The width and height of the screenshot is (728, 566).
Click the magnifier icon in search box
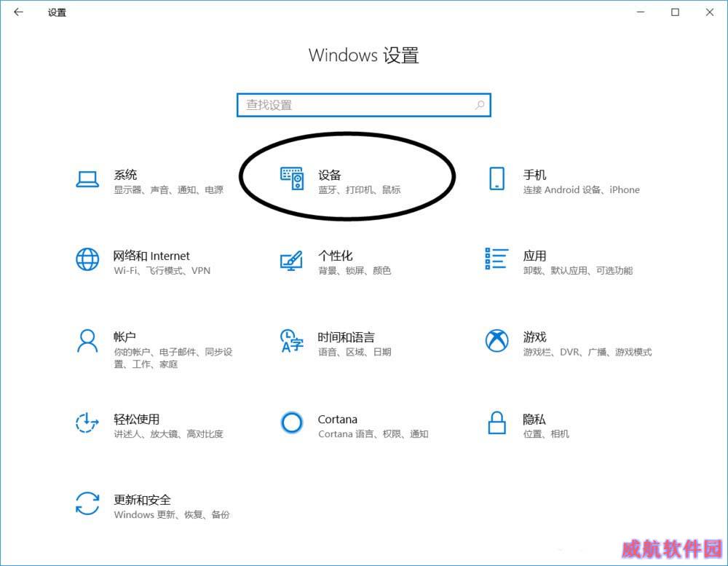tap(480, 105)
